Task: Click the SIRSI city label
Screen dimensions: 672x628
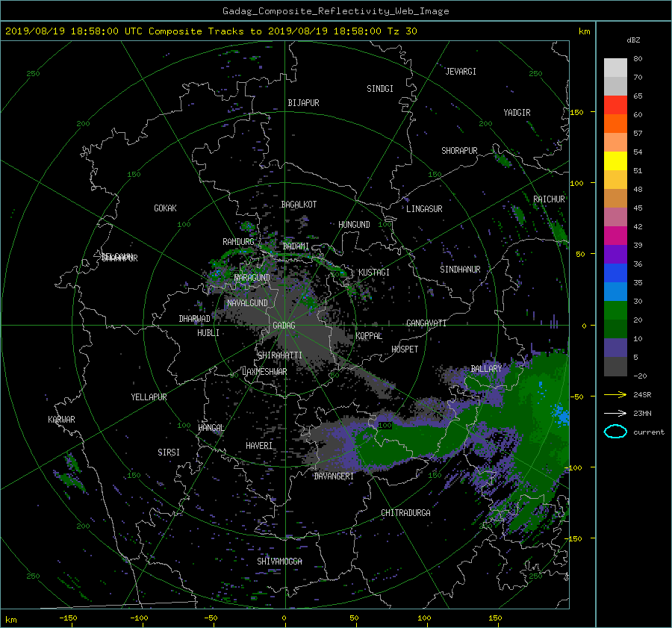Action: (x=169, y=453)
